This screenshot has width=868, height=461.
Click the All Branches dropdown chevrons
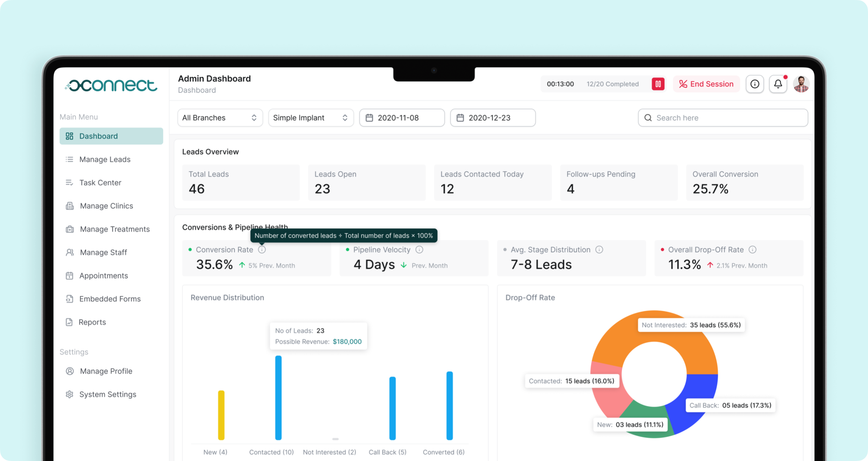coord(254,118)
